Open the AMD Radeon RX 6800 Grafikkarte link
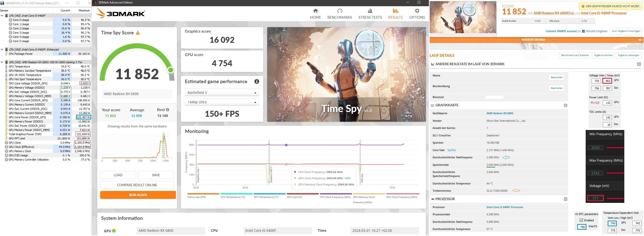Viewport: 644px width, 236px height. tap(499, 113)
